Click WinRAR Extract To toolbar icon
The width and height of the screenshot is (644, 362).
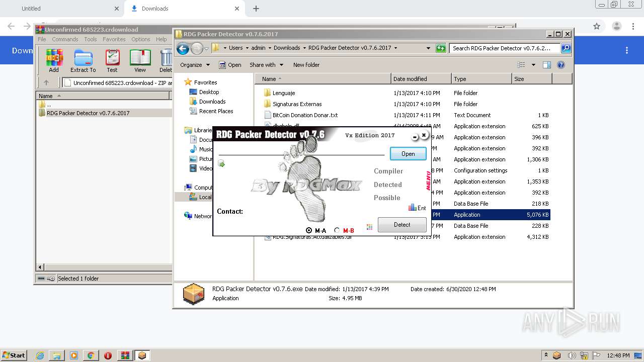click(83, 61)
